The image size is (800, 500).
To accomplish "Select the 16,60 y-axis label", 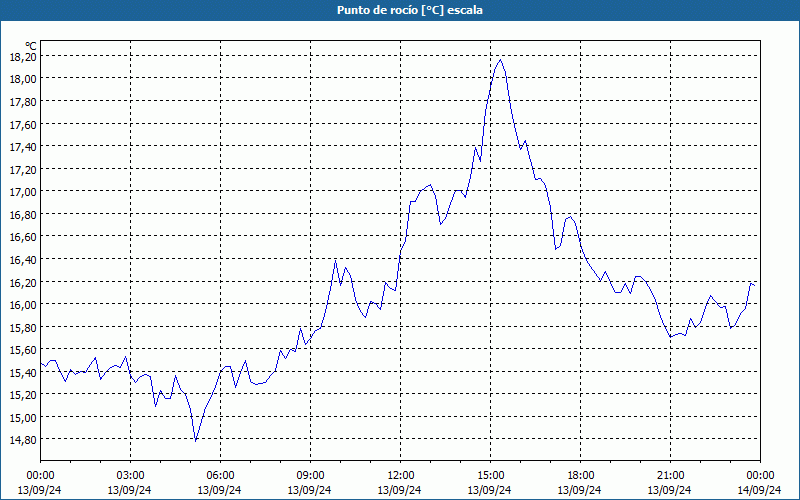I will click(23, 237).
